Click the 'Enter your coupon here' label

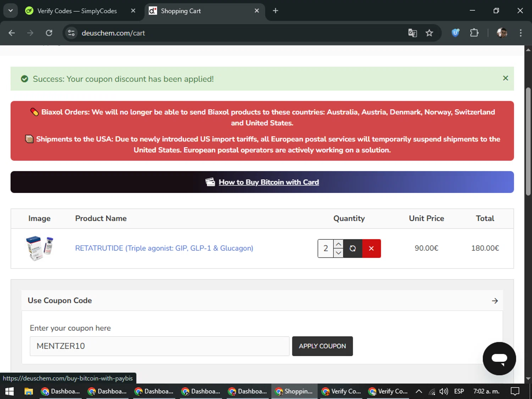tap(70, 328)
